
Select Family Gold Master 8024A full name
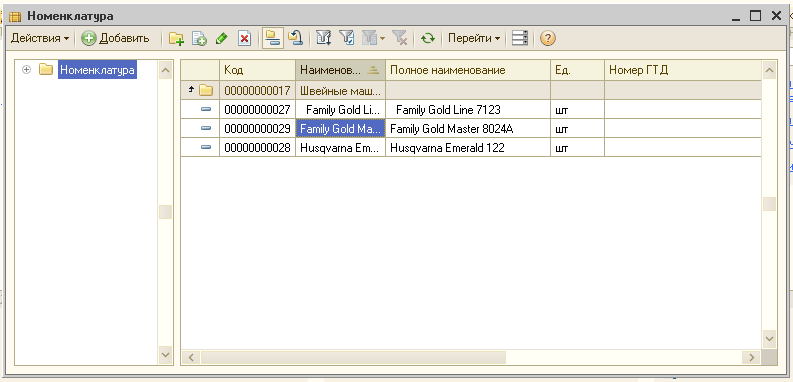click(468, 129)
